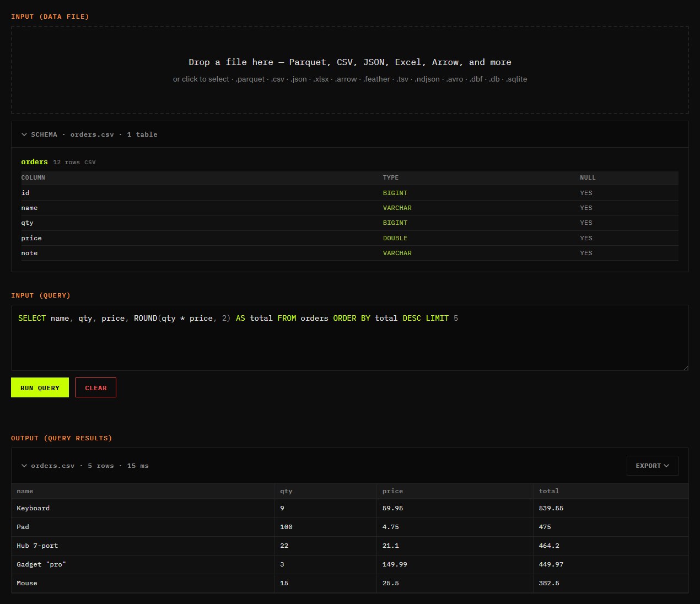Select the 'qty' column row in schema
This screenshot has width=700, height=604.
[349, 223]
